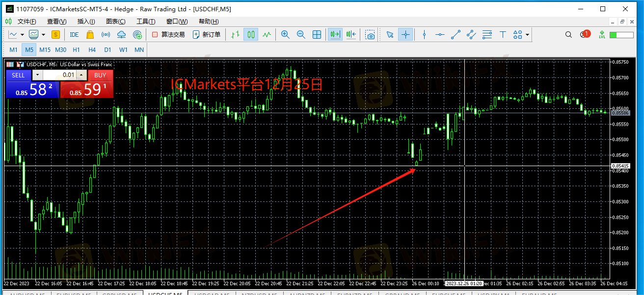The height and width of the screenshot is (295, 644).
Task: Click the SELL button on trade panel
Action: click(x=18, y=75)
